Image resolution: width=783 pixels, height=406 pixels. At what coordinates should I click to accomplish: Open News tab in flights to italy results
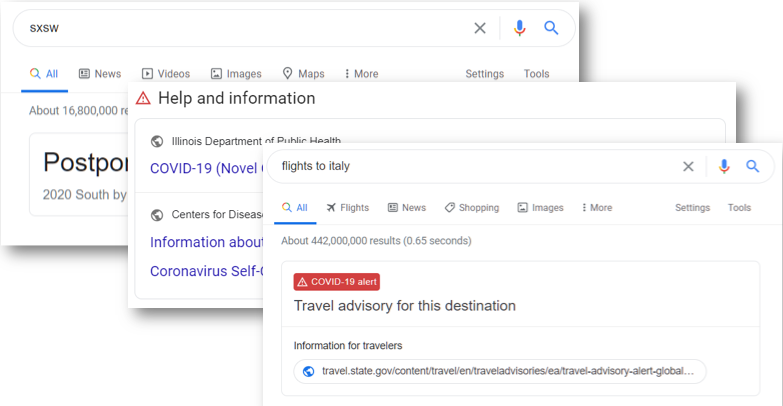click(x=407, y=208)
